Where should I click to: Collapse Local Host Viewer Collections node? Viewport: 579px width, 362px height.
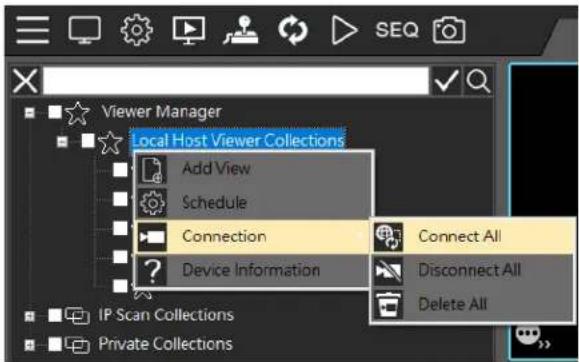click(x=62, y=141)
